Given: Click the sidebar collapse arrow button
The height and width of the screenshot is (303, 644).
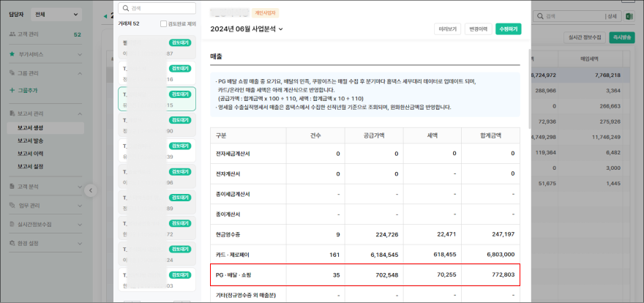Looking at the screenshot, I should point(91,190).
